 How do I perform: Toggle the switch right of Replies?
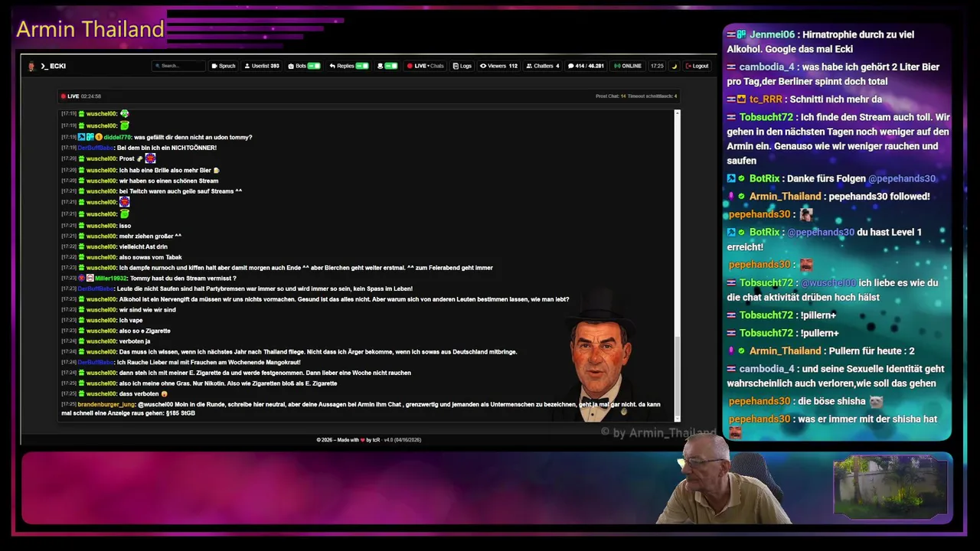click(391, 66)
